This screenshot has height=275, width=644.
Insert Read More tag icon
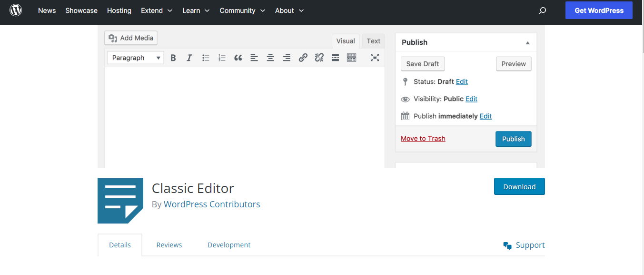[335, 58]
